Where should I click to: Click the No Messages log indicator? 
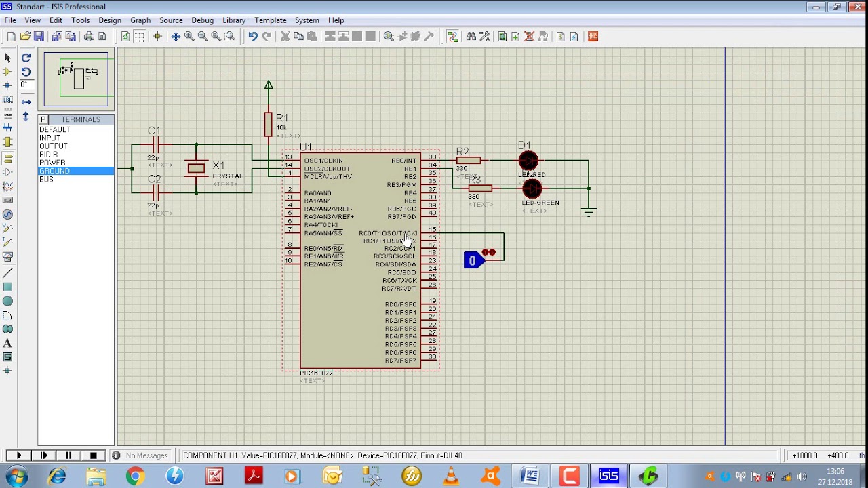[140, 455]
